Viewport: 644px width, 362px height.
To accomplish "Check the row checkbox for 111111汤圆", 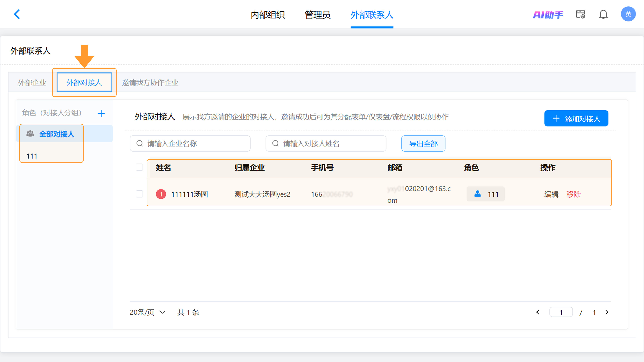I will [x=139, y=194].
